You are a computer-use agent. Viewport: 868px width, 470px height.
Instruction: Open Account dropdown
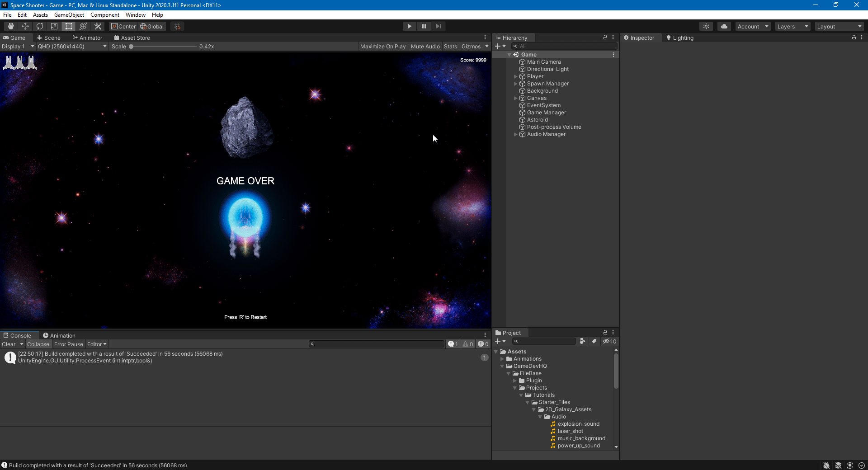753,26
